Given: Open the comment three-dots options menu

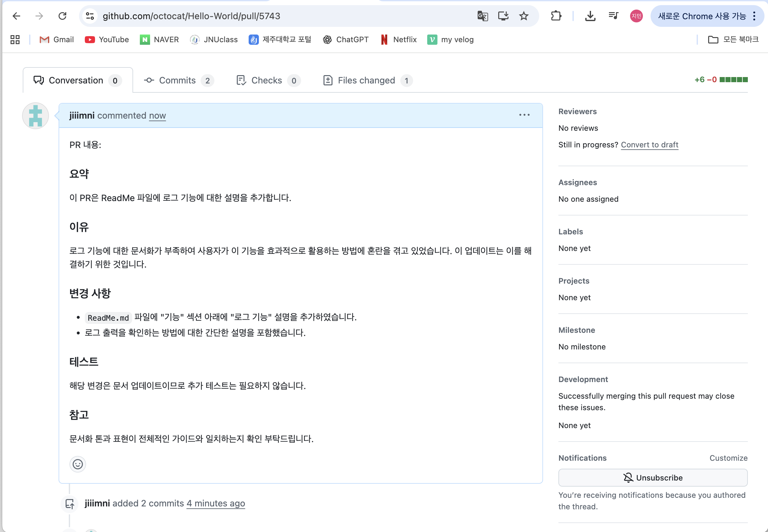Looking at the screenshot, I should click(x=524, y=115).
